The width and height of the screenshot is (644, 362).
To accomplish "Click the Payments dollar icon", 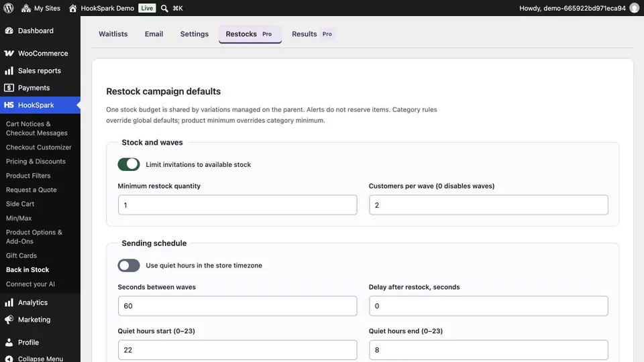I will click(x=9, y=88).
